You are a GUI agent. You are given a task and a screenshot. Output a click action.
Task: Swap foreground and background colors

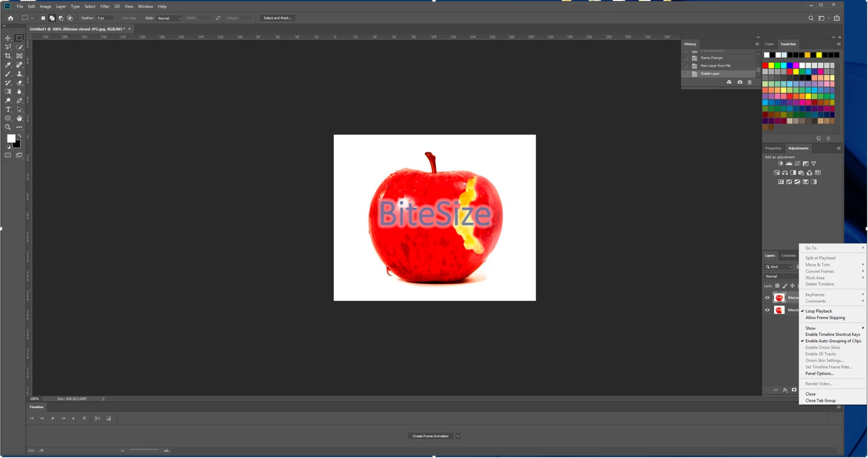point(19,136)
